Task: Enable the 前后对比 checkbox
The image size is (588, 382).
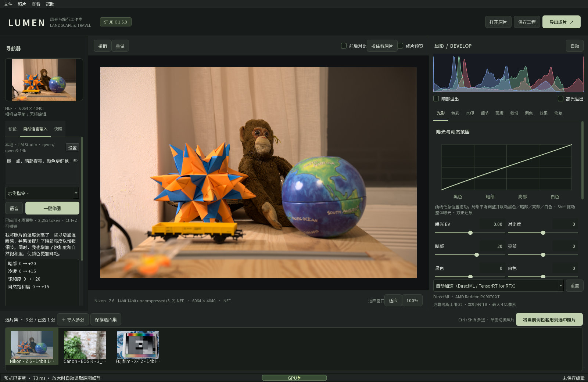Action: click(344, 46)
